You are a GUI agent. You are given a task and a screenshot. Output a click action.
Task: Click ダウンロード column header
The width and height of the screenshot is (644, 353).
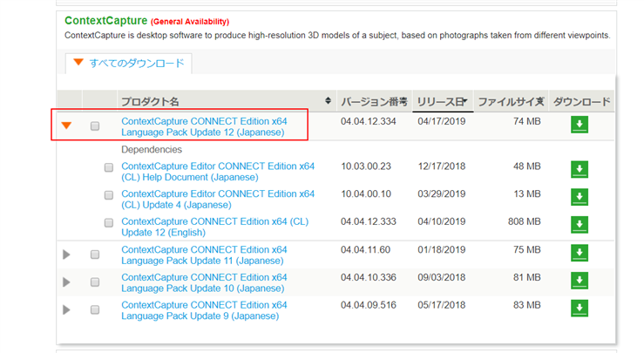581,101
